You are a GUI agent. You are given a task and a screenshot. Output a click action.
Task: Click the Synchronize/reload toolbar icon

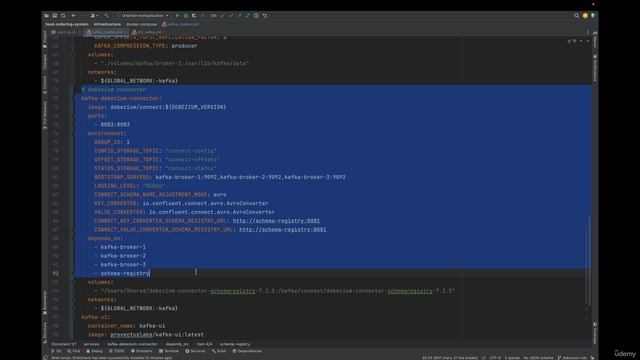pyautogui.click(x=63, y=16)
